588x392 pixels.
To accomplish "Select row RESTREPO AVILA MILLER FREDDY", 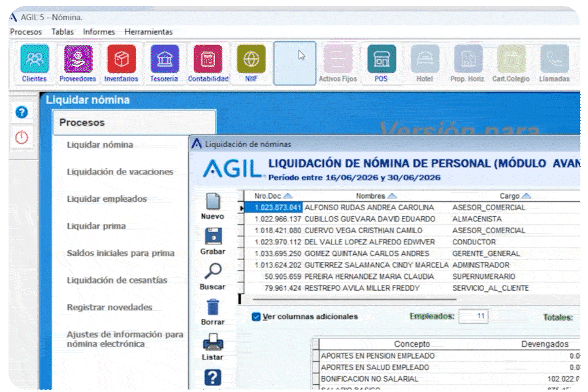I will [412, 289].
